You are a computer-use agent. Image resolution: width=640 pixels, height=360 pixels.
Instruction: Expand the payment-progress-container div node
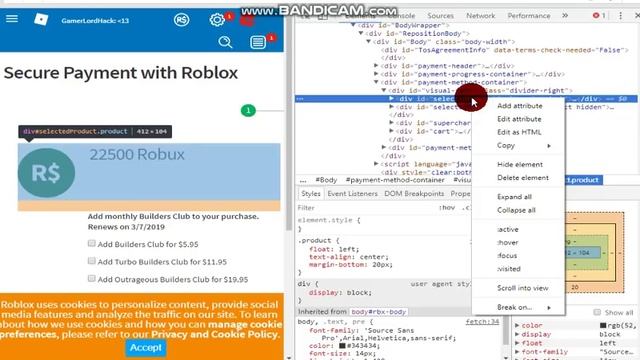coord(376,74)
